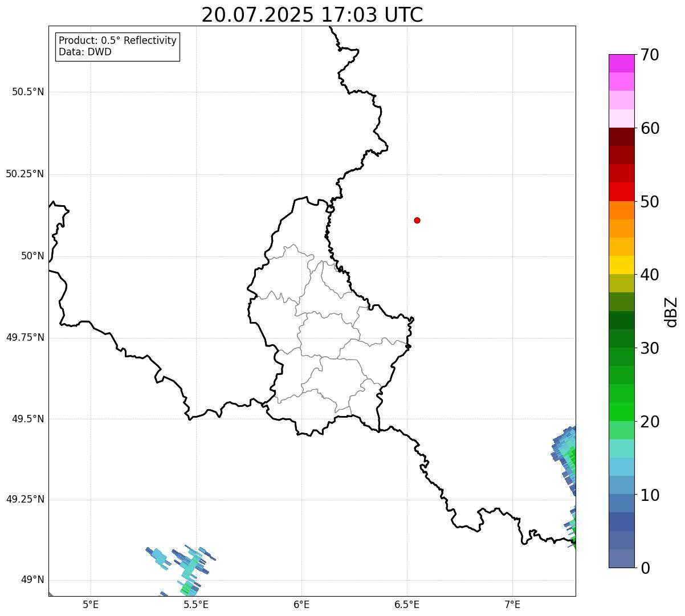Click the 49.75°N latitude label

[x=25, y=337]
